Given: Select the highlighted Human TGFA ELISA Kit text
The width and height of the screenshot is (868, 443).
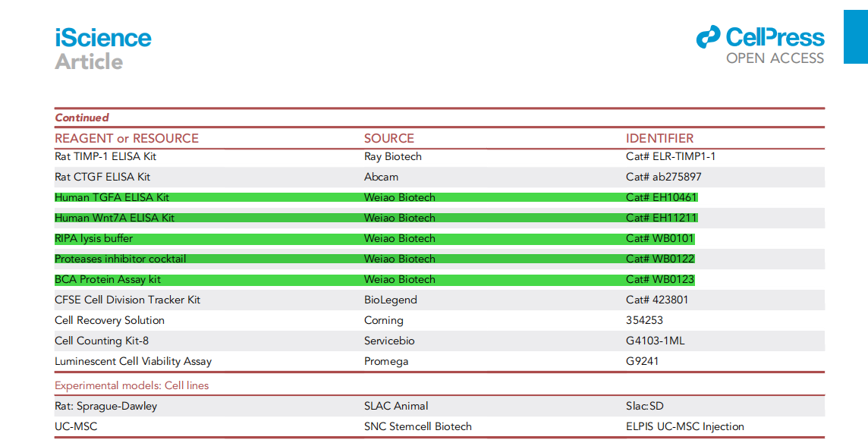Looking at the screenshot, I should tap(112, 197).
